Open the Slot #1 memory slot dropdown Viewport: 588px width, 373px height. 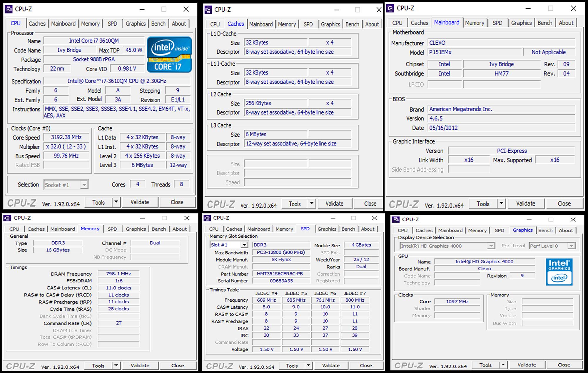tap(244, 245)
